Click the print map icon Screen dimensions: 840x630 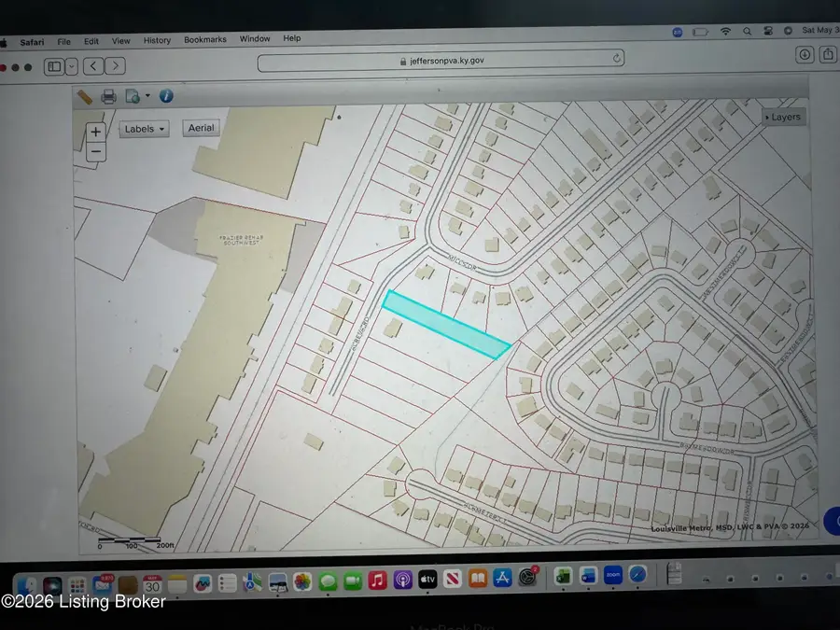(x=109, y=97)
